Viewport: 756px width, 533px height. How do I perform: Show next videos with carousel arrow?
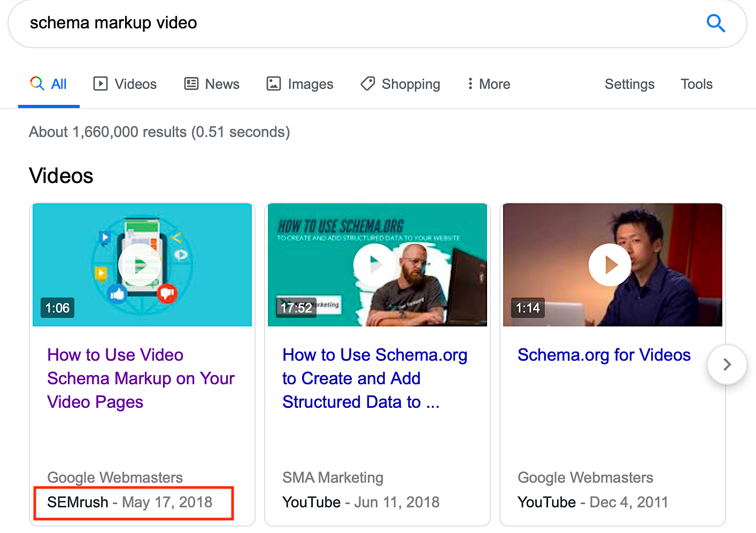pyautogui.click(x=727, y=364)
